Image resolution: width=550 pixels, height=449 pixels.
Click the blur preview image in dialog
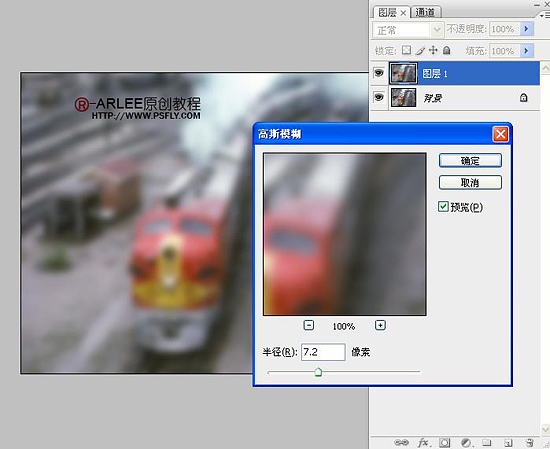pyautogui.click(x=345, y=234)
